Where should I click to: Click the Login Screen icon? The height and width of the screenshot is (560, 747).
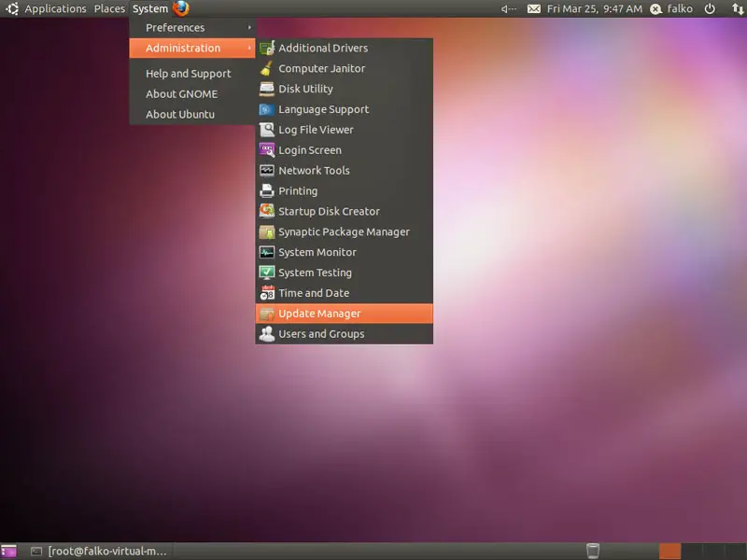[x=267, y=150]
